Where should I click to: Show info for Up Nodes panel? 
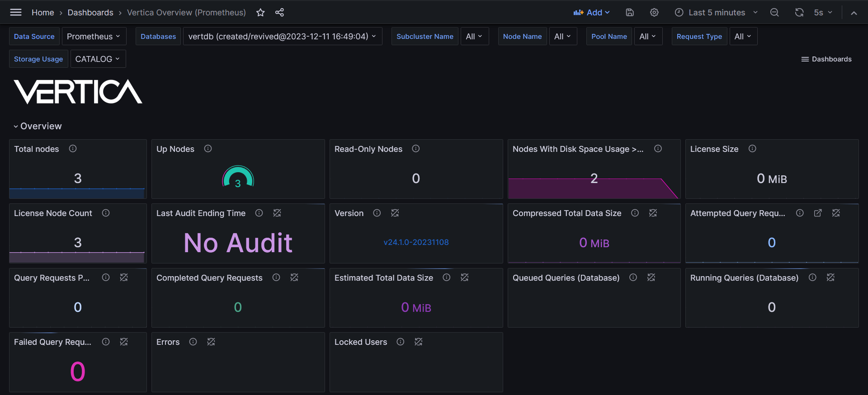coord(208,149)
